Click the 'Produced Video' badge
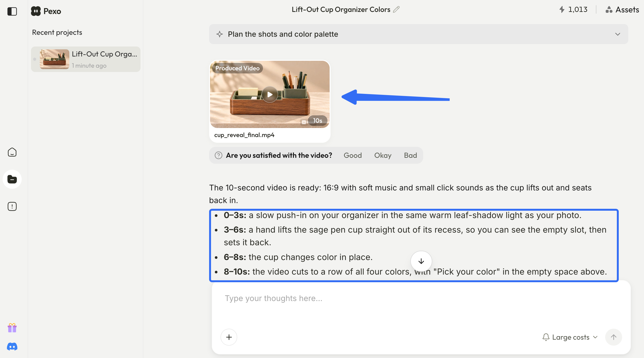644x358 pixels. pos(237,68)
